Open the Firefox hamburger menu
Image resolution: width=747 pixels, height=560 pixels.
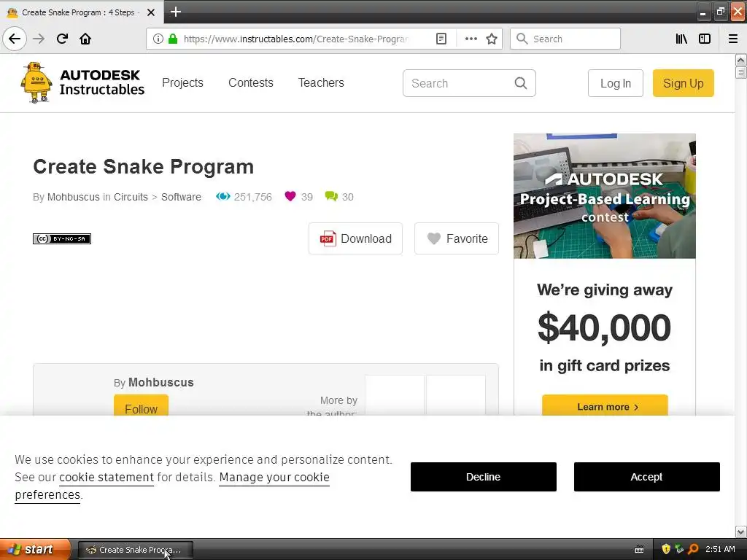(733, 39)
